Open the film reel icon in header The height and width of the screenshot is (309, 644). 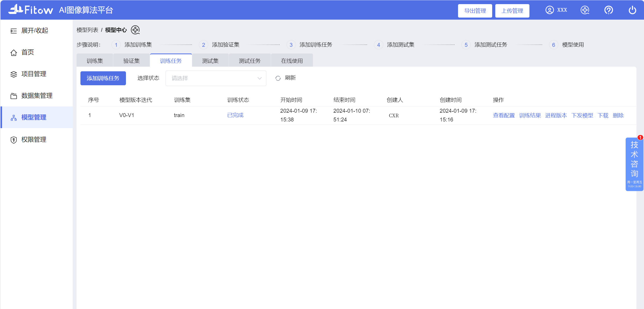[585, 10]
